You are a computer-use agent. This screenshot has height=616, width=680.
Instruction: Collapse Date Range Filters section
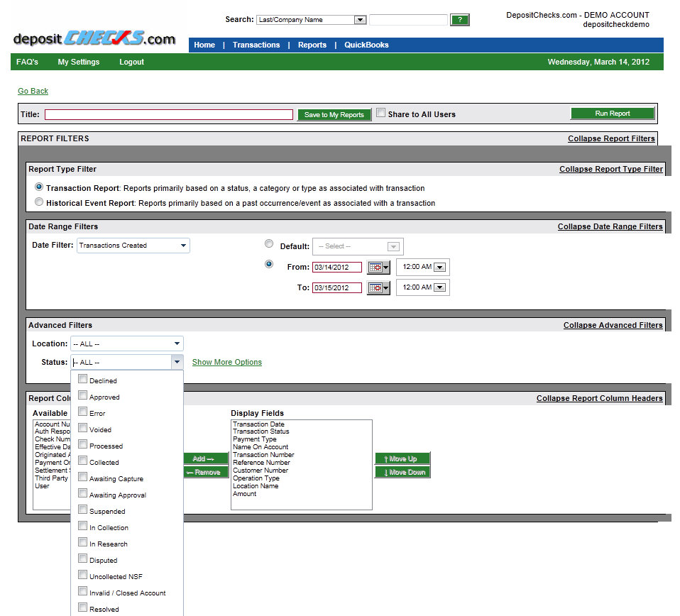(x=610, y=226)
